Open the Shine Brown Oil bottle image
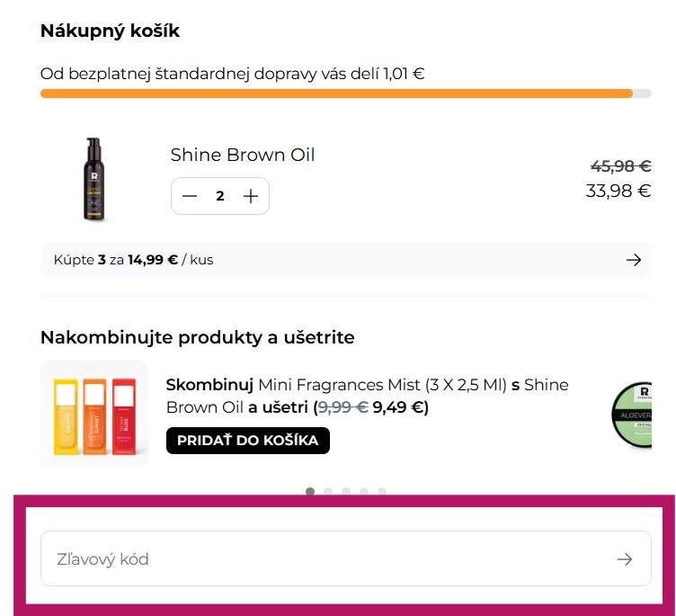Screen dimensions: 676x616 click(x=93, y=180)
